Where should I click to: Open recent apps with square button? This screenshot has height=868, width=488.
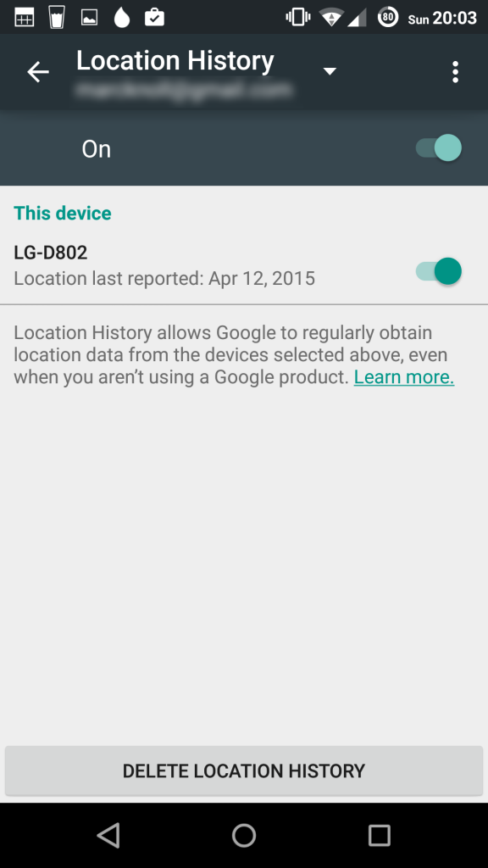[x=380, y=835]
